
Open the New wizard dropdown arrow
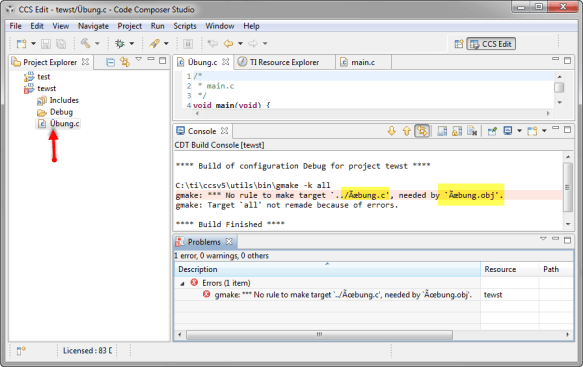tap(33, 44)
